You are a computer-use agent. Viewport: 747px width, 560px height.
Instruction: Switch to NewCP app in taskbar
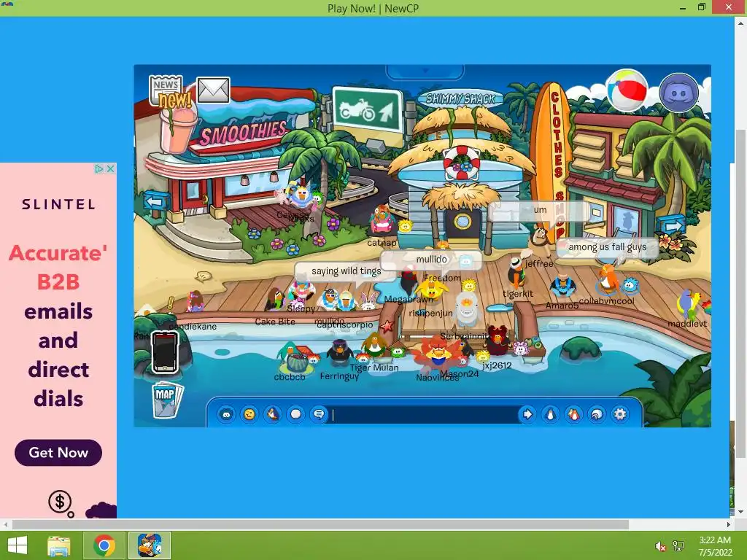point(149,545)
